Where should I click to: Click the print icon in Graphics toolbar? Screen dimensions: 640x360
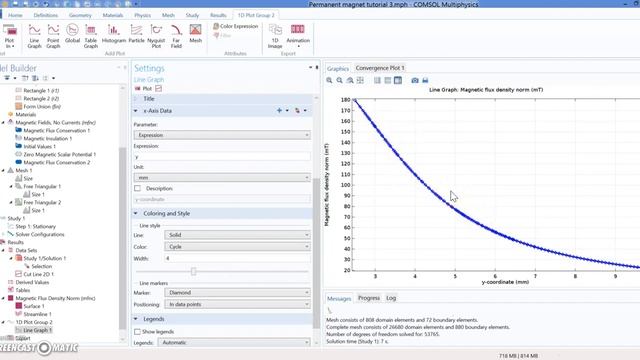(425, 80)
